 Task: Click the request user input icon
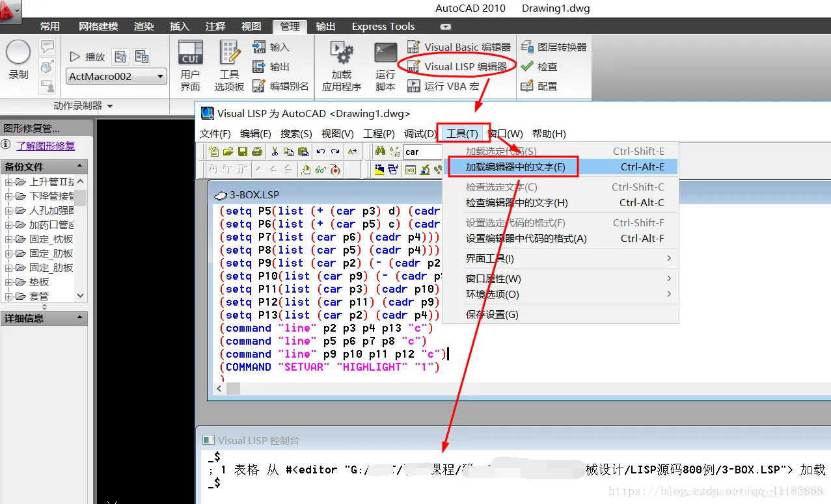47,85
